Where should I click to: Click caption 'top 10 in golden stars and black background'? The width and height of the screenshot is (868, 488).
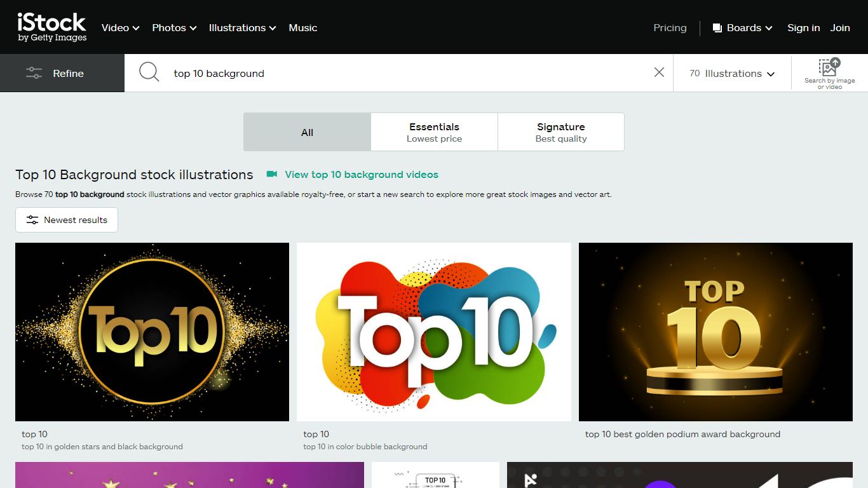(x=102, y=447)
